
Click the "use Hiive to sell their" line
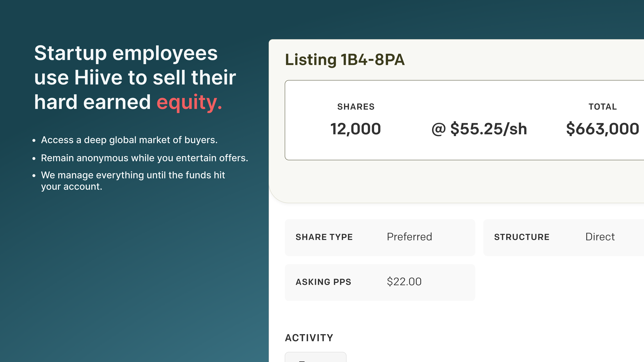135,78
